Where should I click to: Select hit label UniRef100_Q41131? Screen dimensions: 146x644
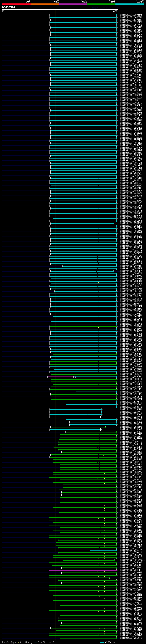tap(131, 55)
